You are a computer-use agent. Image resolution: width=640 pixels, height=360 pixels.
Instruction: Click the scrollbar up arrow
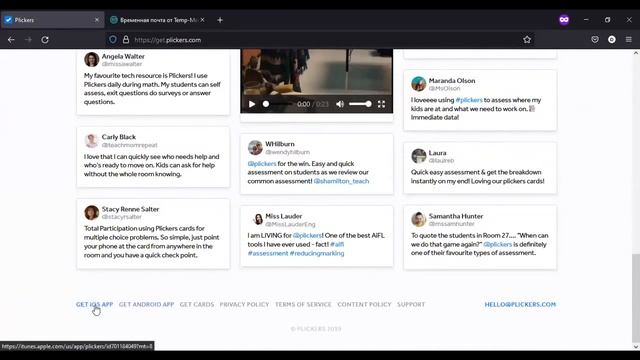pos(636,53)
